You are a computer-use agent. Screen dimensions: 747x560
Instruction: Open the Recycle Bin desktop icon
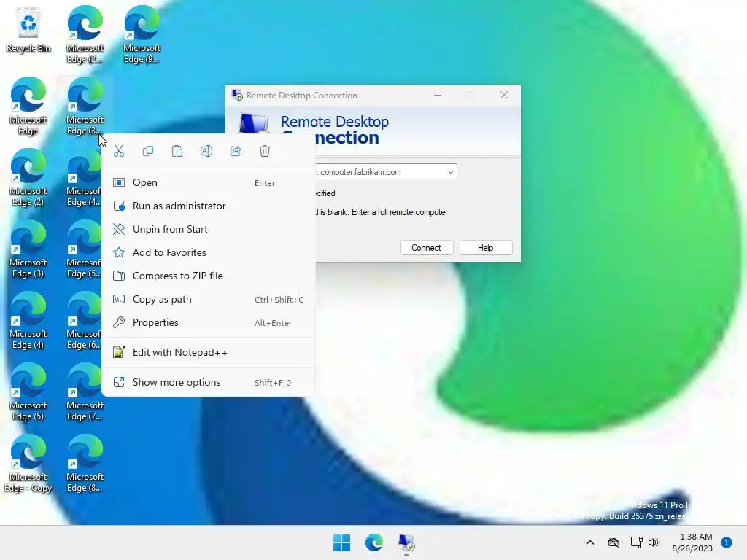click(28, 30)
